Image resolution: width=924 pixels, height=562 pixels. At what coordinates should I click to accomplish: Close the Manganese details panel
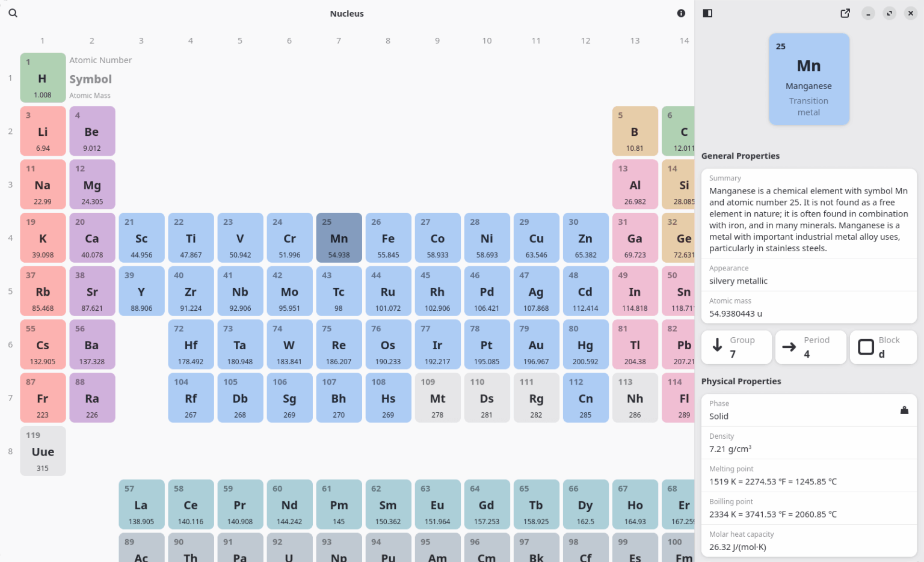(x=910, y=13)
